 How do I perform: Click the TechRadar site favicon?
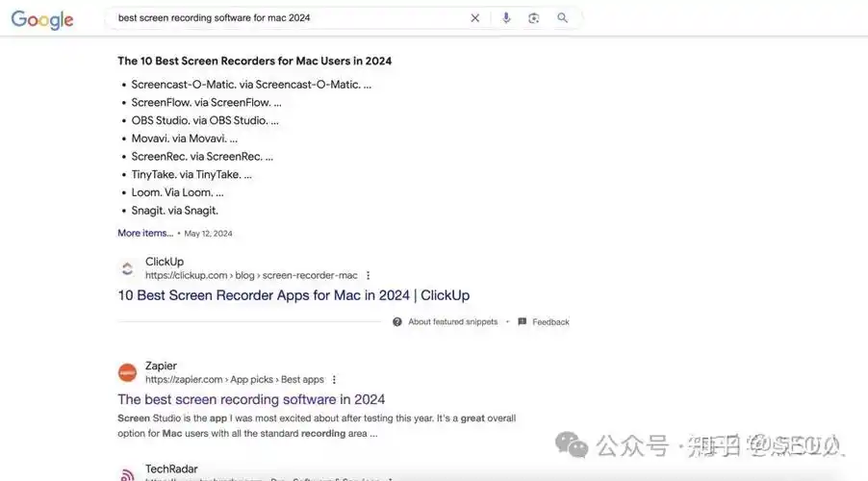tap(127, 474)
